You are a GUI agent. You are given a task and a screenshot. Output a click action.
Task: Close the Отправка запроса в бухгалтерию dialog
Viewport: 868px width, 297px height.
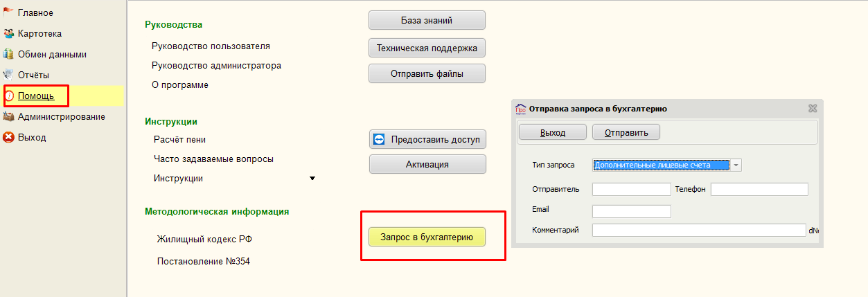pos(813,109)
